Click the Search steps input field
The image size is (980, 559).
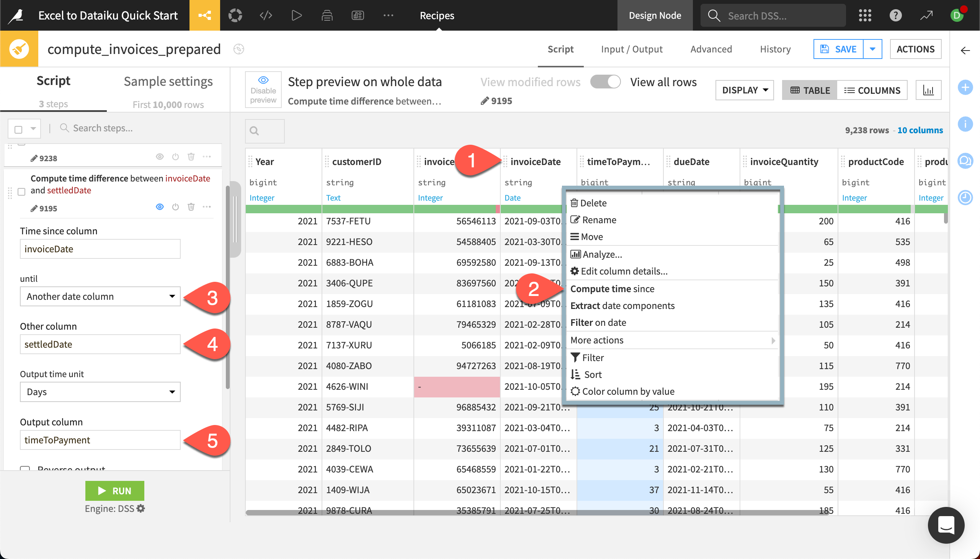point(115,128)
